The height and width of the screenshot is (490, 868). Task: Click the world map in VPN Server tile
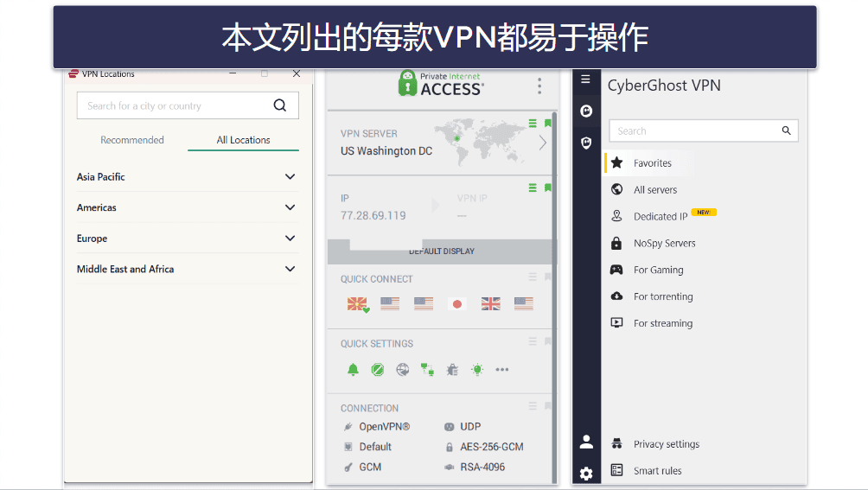coord(480,142)
